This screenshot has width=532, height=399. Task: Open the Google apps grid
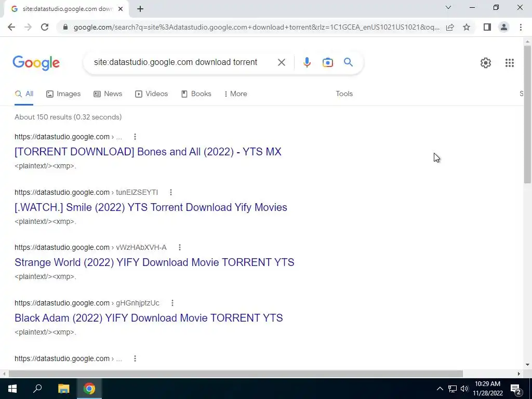[x=509, y=63]
